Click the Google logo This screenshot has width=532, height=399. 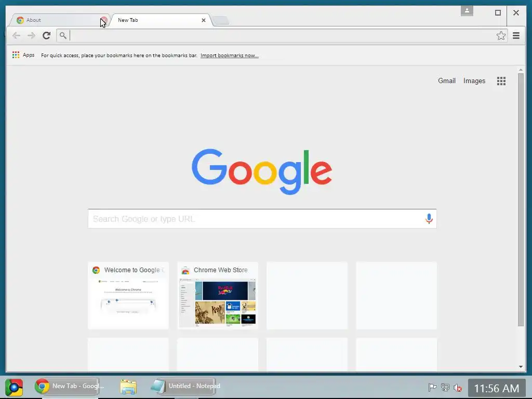point(262,171)
